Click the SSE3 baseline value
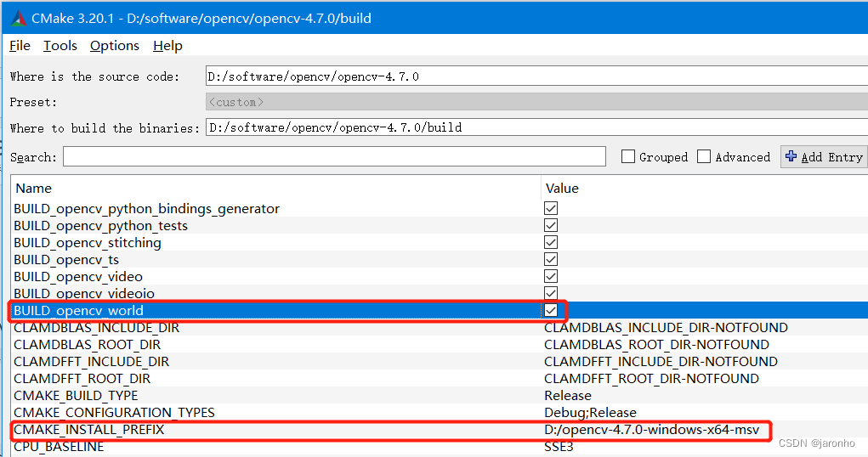The width and height of the screenshot is (868, 457). (x=559, y=447)
